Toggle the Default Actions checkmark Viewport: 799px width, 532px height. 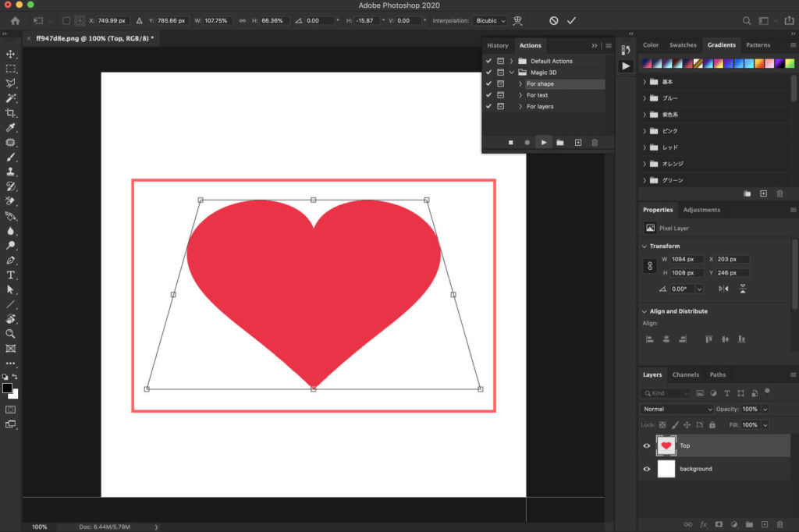(x=488, y=61)
